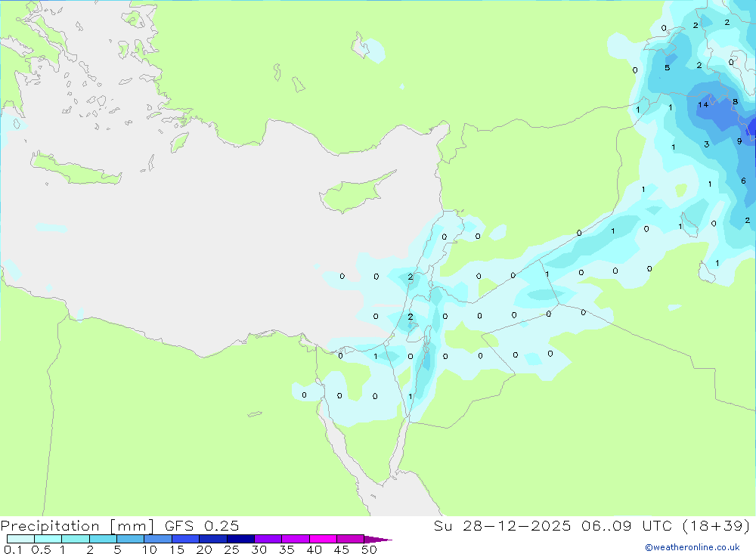Viewport: 756px width, 554px height.
Task: Select the 35–40 mm legend swatch
Action: [296, 539]
